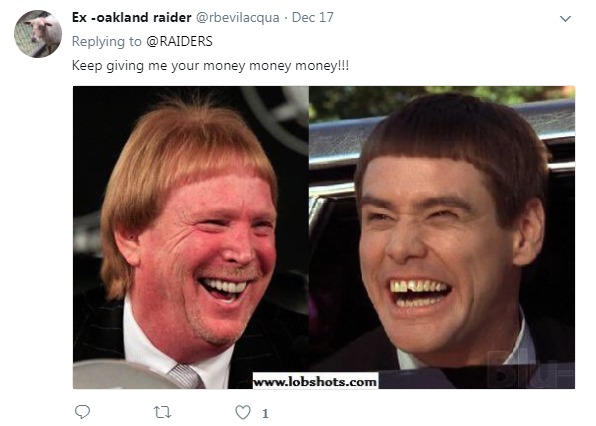Open the sheep profile avatar
Screen dimensions: 596x426
point(38,34)
